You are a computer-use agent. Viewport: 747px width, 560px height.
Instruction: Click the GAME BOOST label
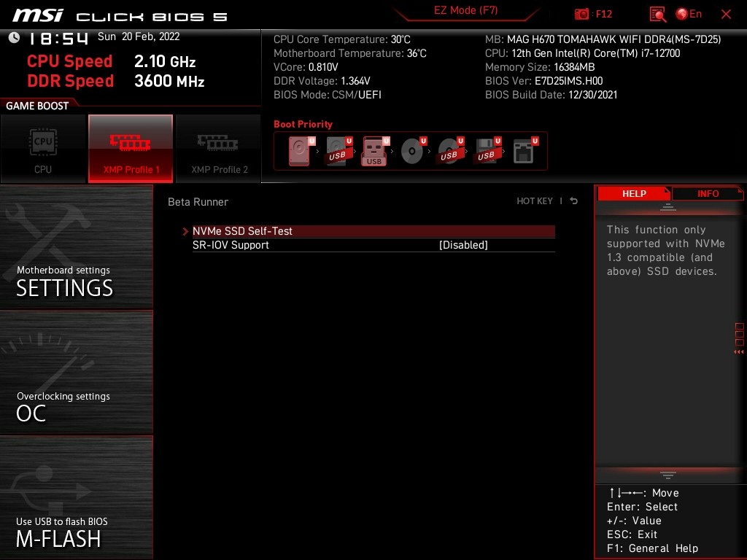click(37, 106)
